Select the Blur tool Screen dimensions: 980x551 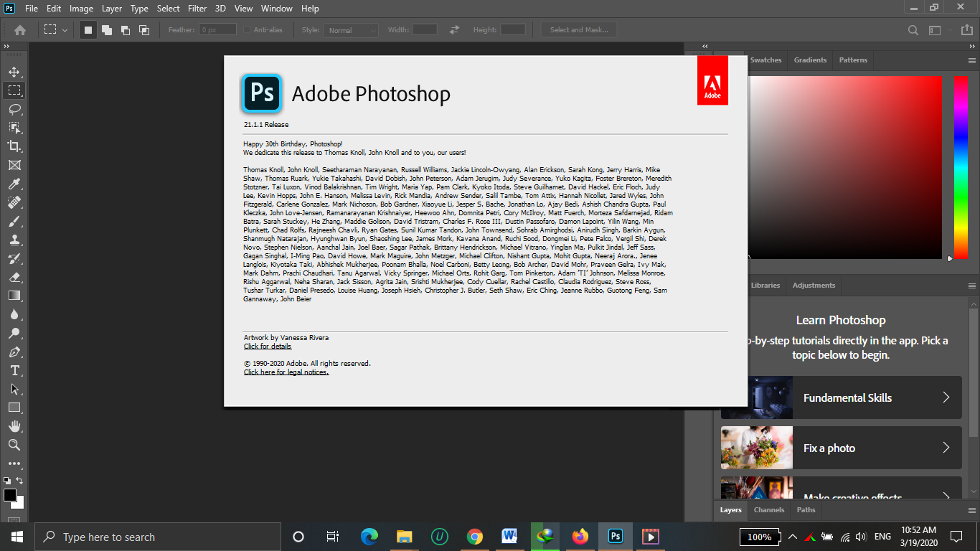tap(14, 314)
